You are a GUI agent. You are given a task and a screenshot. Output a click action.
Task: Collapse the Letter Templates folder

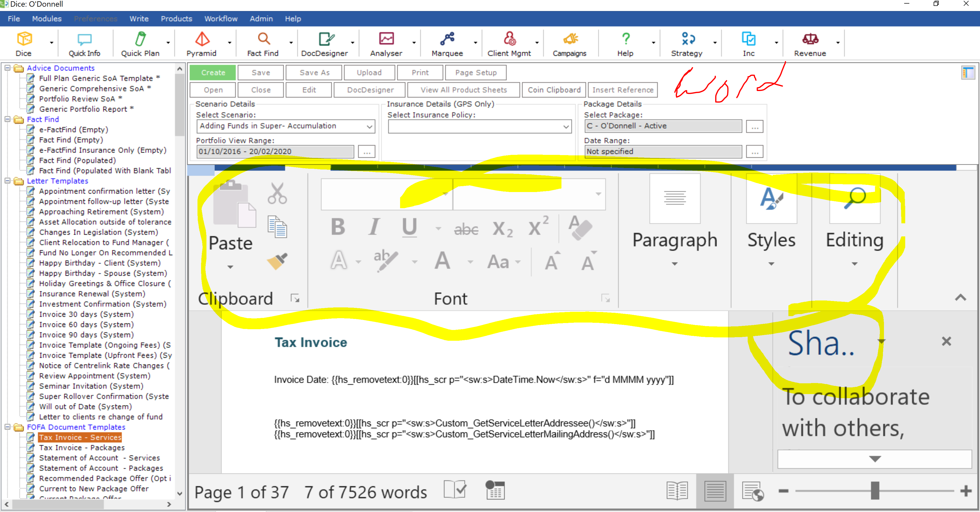tap(8, 181)
